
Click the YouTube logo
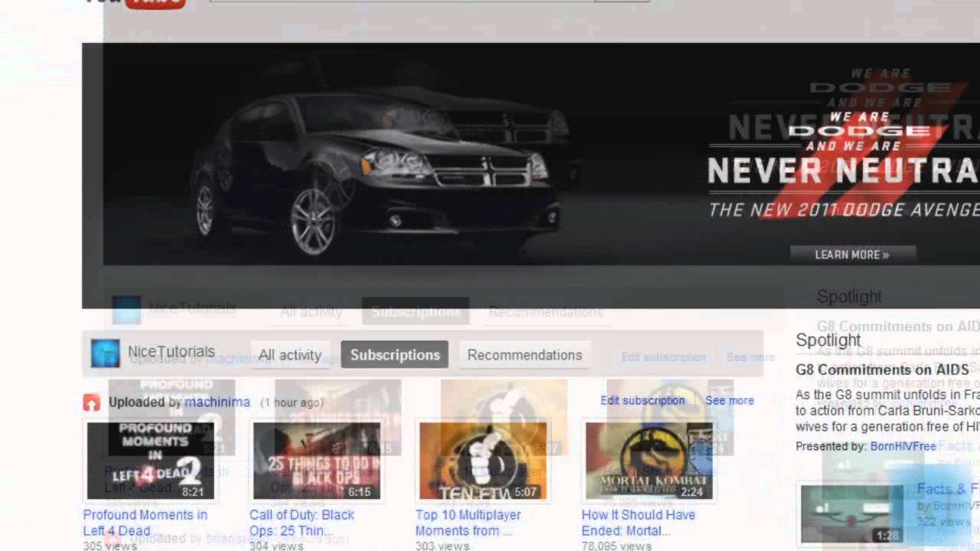(x=134, y=4)
